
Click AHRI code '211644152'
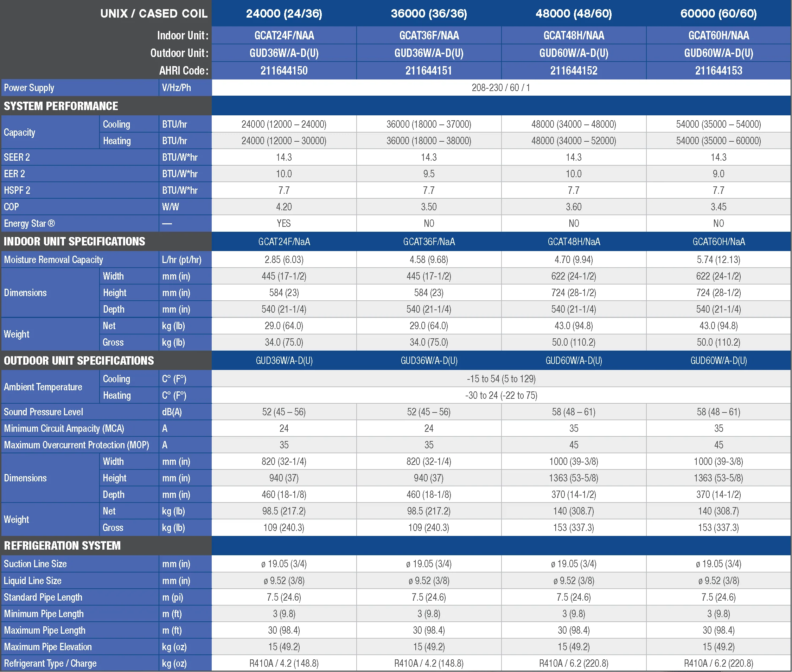pyautogui.click(x=573, y=70)
